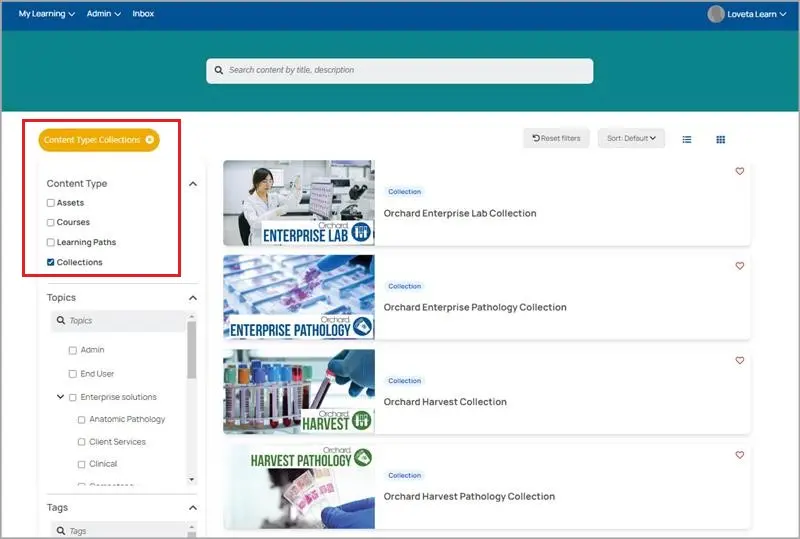Viewport: 800px width, 539px height.
Task: Click the Enterprise Pathology thumbnail image
Action: pyautogui.click(x=299, y=297)
